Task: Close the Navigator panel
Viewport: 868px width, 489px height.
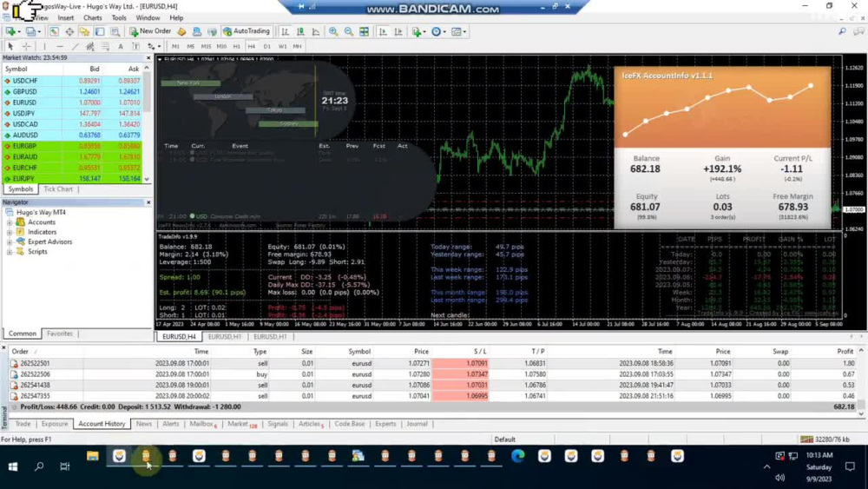Action: tap(148, 202)
